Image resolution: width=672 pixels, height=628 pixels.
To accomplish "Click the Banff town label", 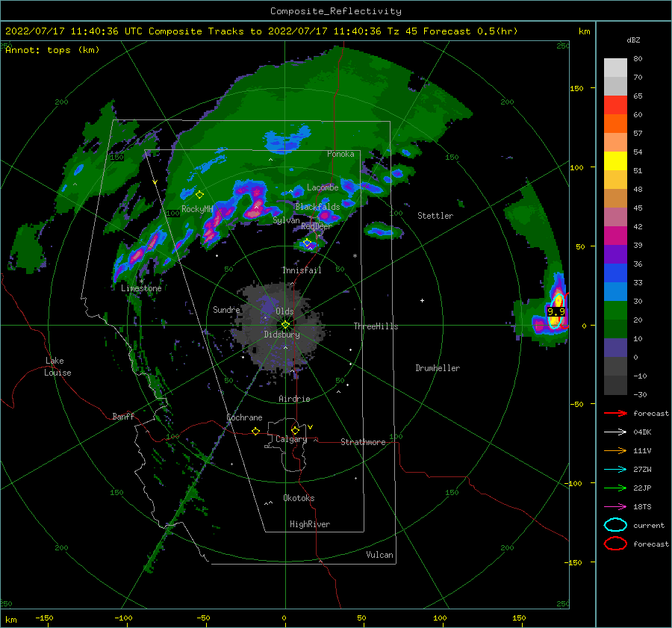I will point(123,416).
